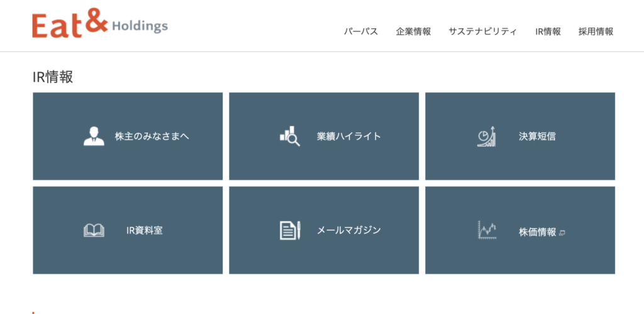Open the IR情報 navigation menu item
The height and width of the screenshot is (314, 644).
pyautogui.click(x=548, y=31)
